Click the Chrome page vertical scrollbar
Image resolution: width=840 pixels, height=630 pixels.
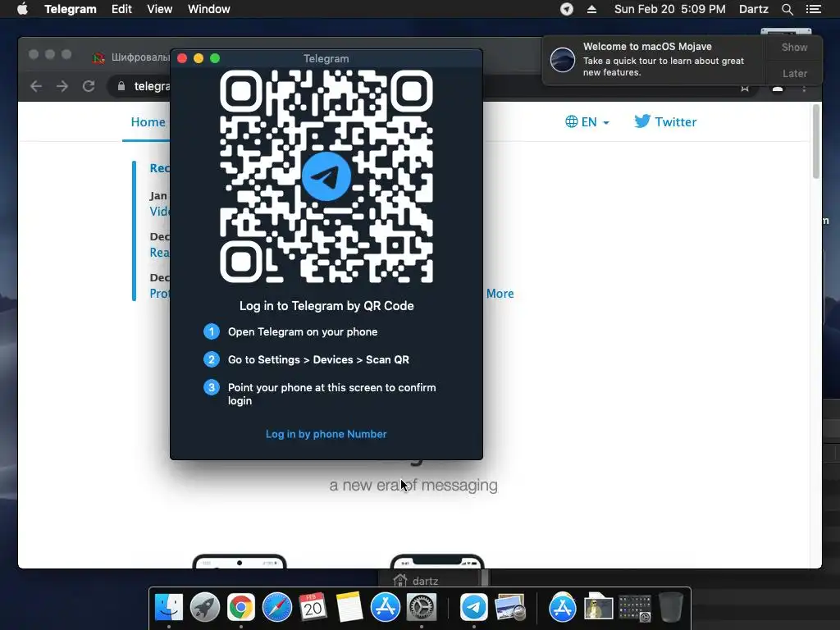pos(816,142)
